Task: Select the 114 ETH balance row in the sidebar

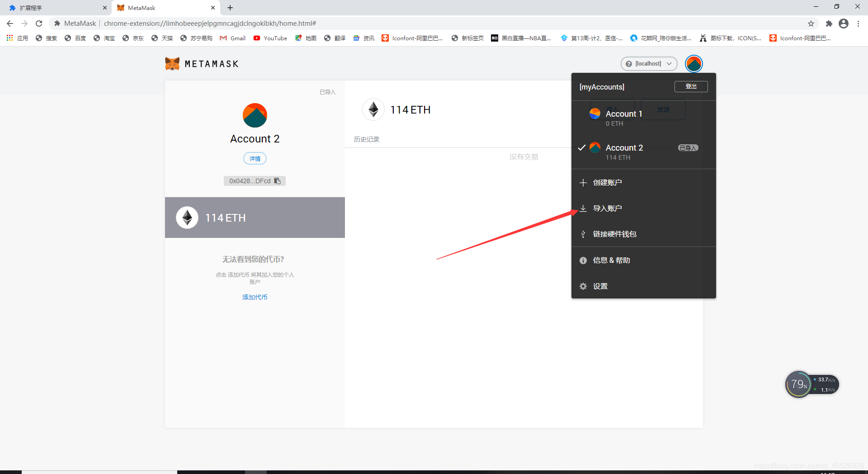Action: coord(255,218)
